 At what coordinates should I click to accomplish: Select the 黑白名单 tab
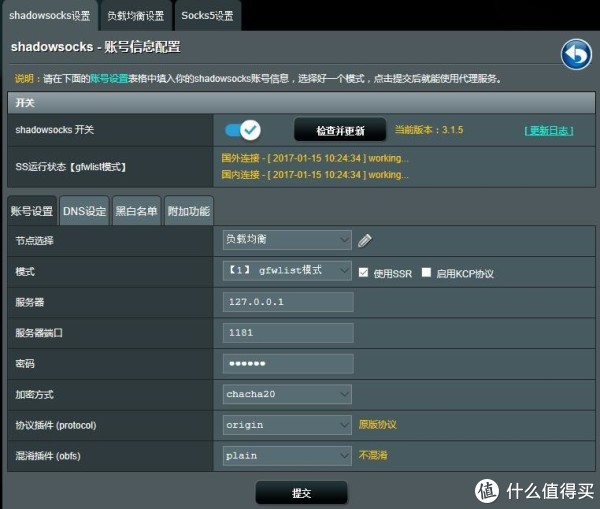pos(137,211)
